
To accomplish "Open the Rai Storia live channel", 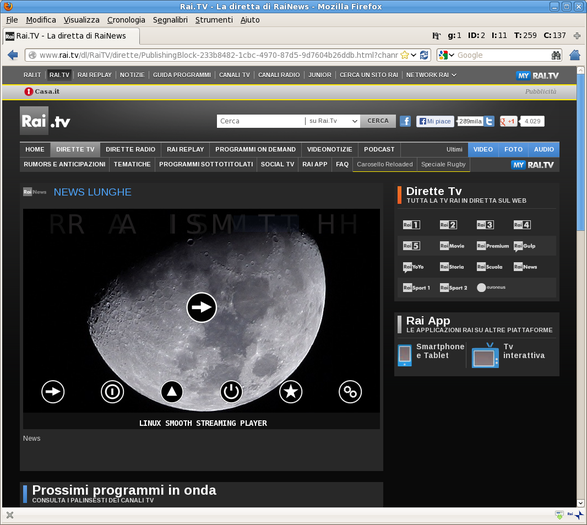I will click(452, 267).
